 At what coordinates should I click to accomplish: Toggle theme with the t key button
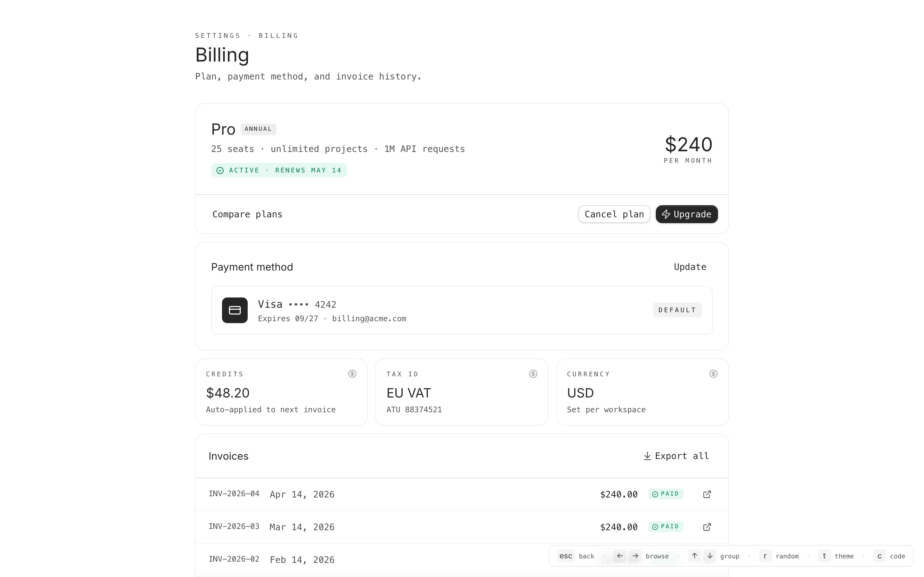824,556
